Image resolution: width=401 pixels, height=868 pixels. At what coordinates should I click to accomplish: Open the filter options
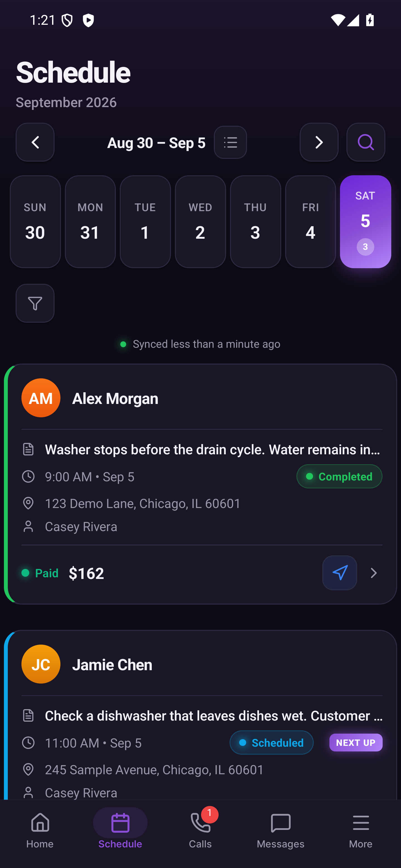[35, 303]
